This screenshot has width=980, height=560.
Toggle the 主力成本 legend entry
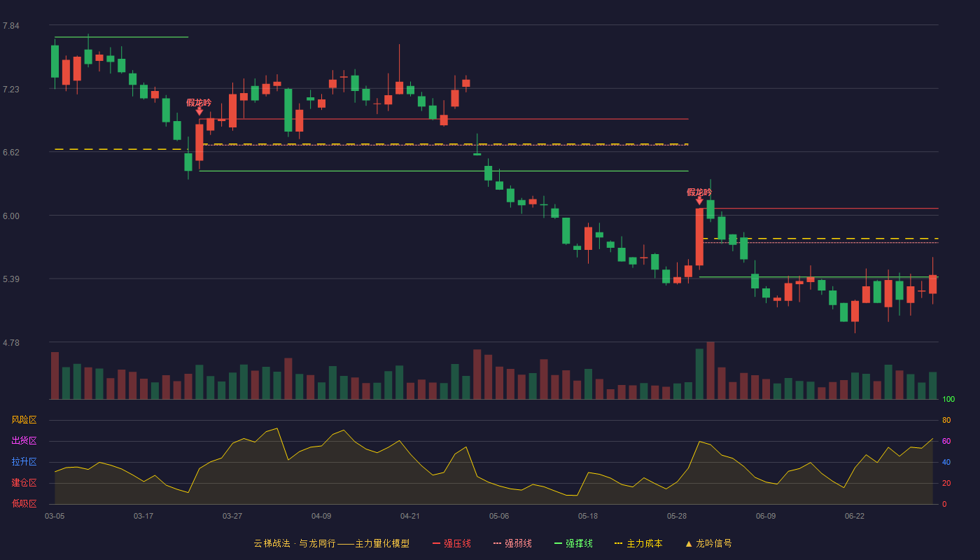[x=638, y=543]
